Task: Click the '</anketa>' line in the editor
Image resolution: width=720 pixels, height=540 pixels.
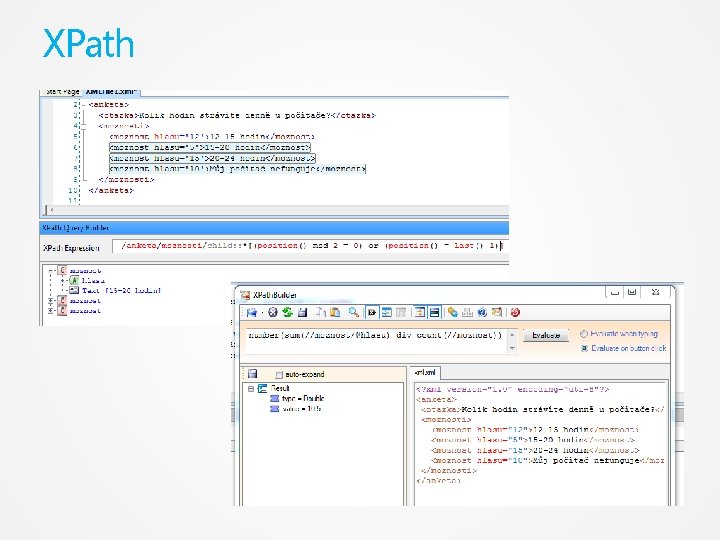Action: click(x=111, y=190)
